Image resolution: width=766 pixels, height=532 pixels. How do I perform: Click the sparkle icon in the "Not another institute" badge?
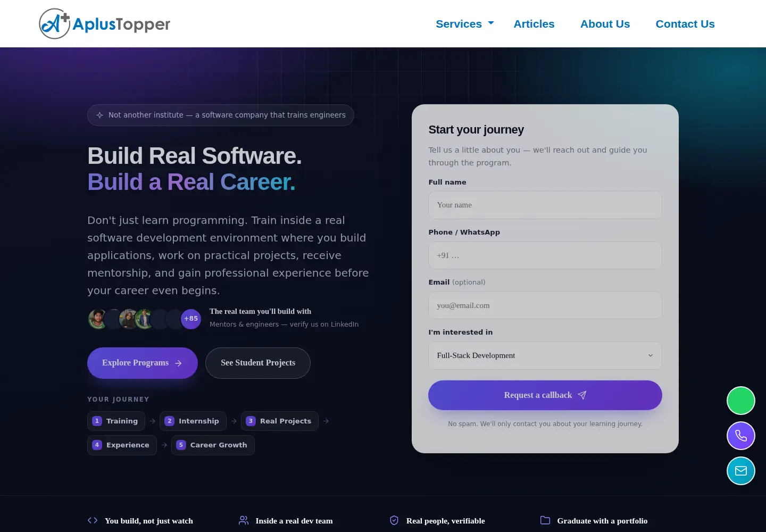(99, 115)
